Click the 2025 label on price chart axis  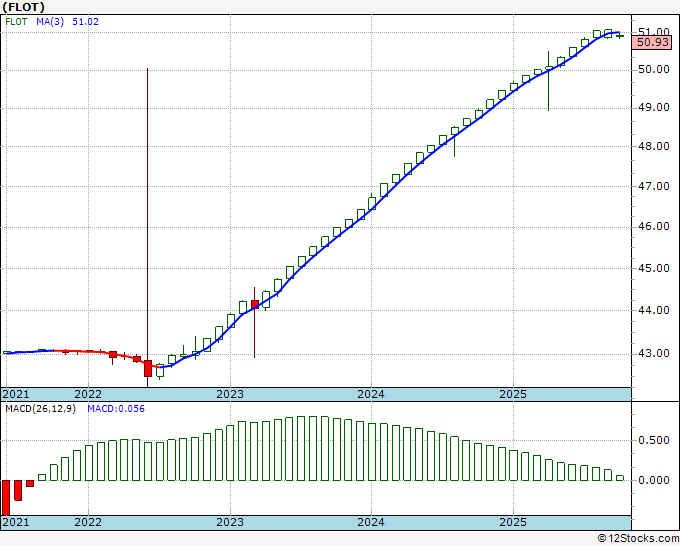click(513, 394)
